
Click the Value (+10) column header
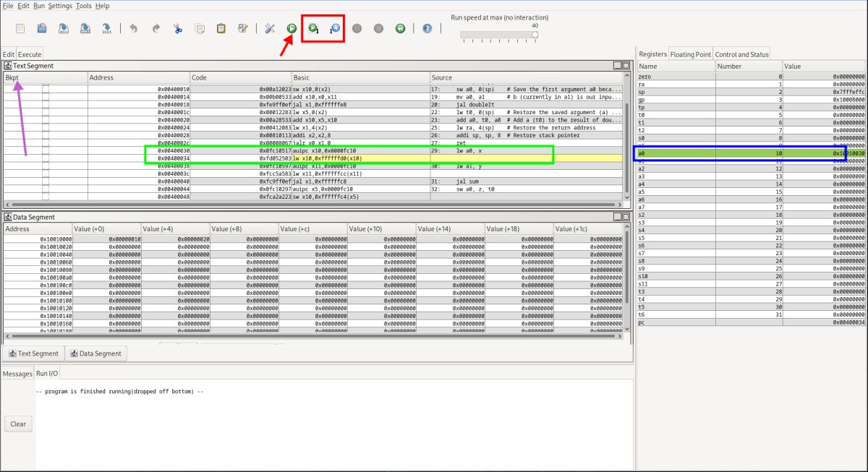tap(382, 228)
